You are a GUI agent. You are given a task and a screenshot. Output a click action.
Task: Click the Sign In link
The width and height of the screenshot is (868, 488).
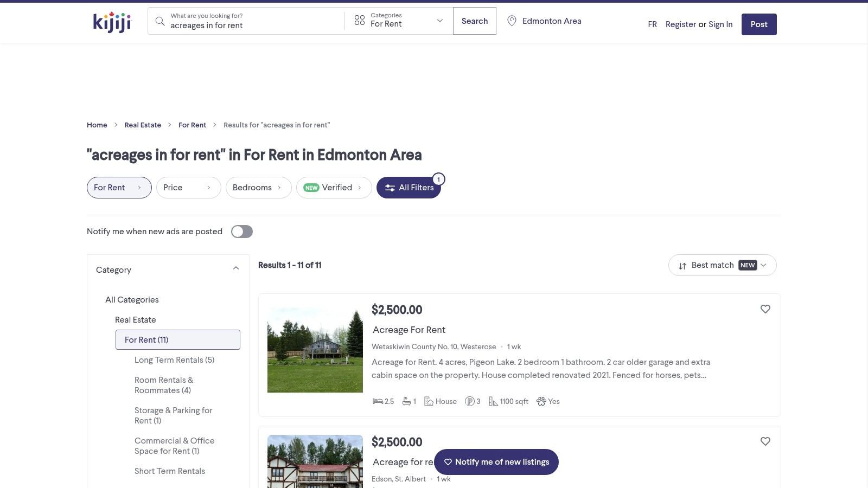pos(720,24)
